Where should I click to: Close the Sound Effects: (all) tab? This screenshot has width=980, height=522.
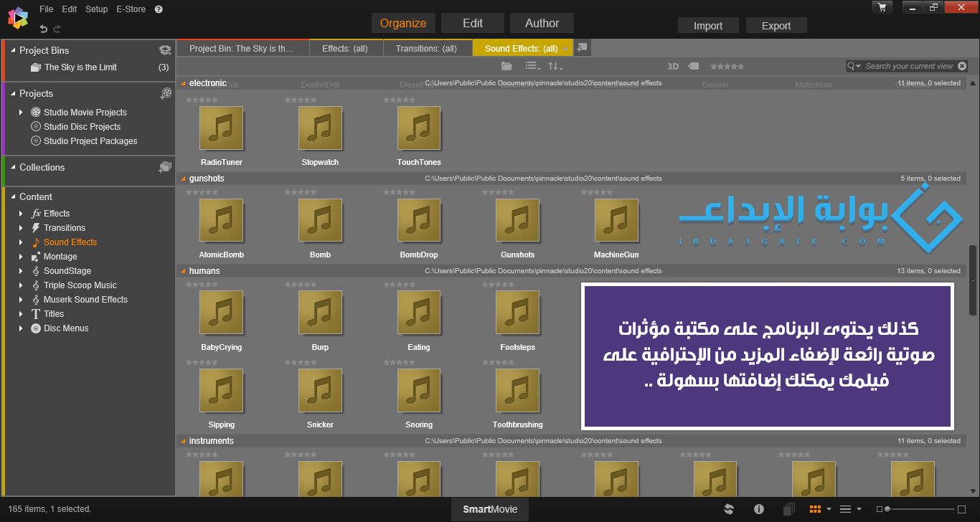click(x=565, y=49)
